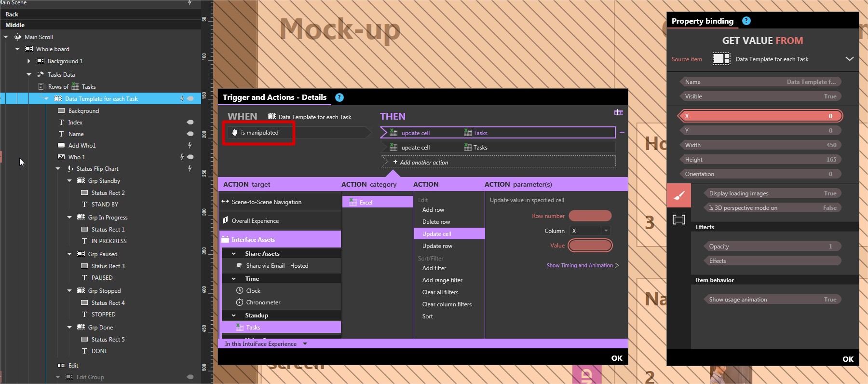Open the layout frame tab below the brush
Screen dimensions: 868x384
(x=678, y=220)
